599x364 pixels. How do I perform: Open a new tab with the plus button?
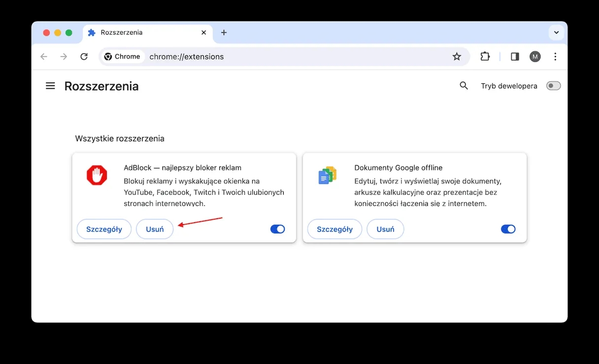tap(224, 32)
